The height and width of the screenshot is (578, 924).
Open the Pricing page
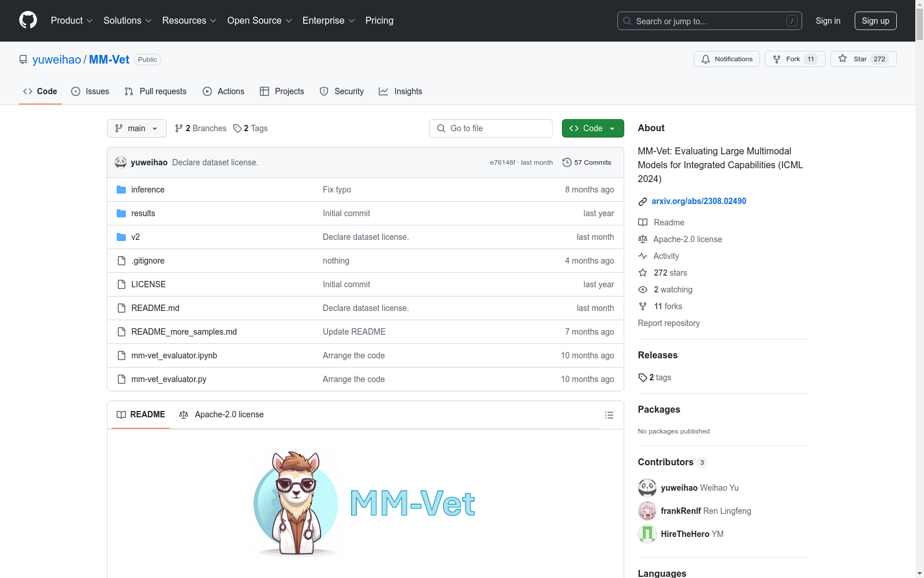(379, 20)
